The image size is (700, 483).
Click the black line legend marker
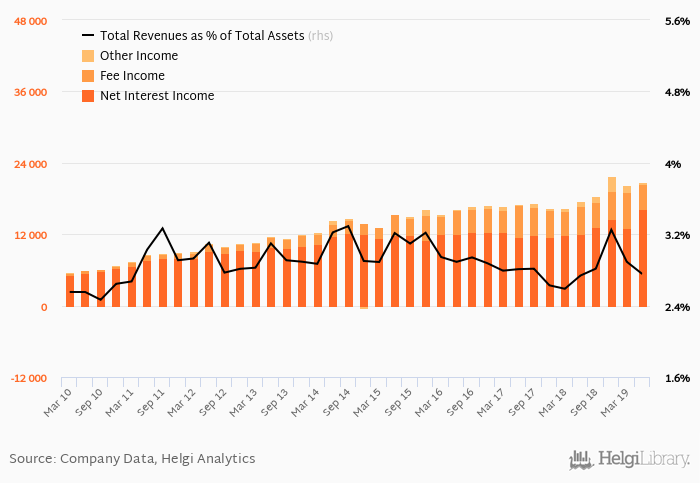[87, 35]
